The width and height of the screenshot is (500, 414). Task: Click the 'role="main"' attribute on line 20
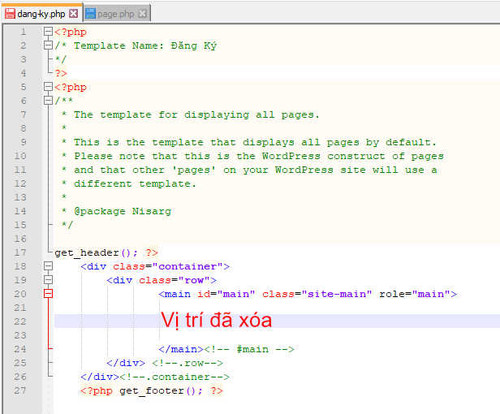pyautogui.click(x=415, y=294)
